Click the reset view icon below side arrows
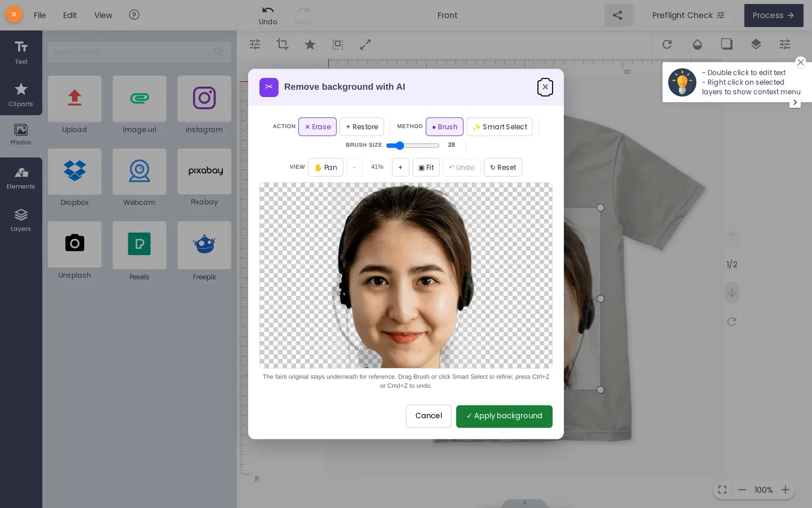 click(x=732, y=322)
